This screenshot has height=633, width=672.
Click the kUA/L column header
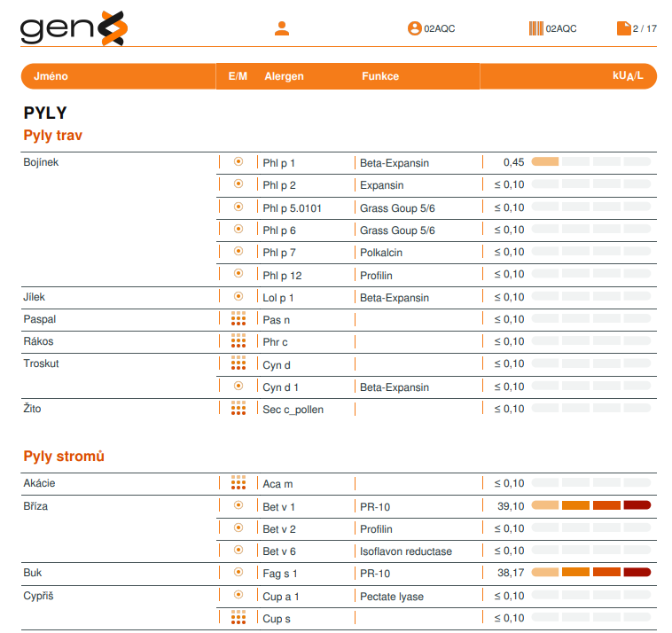click(x=628, y=76)
